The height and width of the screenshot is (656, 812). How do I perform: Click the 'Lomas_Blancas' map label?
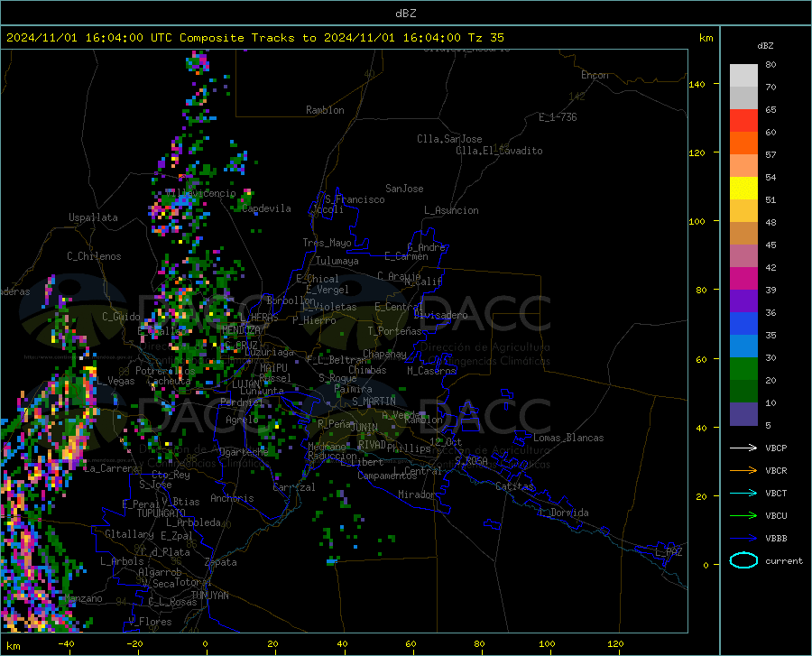tap(568, 438)
